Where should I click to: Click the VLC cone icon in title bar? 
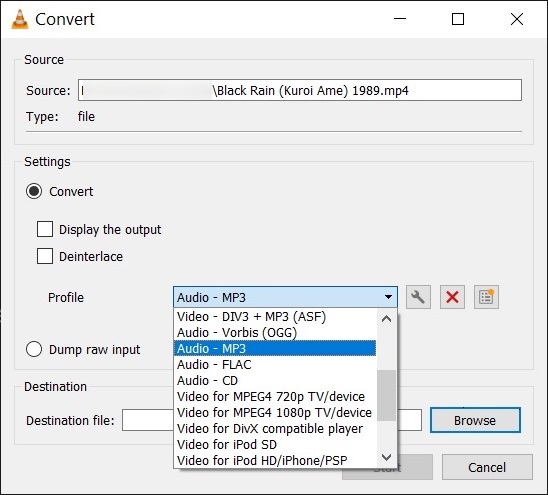coord(20,19)
